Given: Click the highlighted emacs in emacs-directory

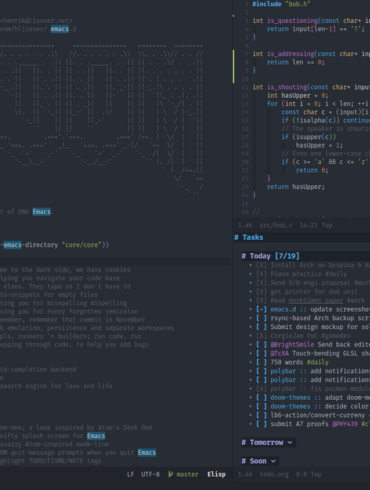Looking at the screenshot, I should tap(12, 245).
